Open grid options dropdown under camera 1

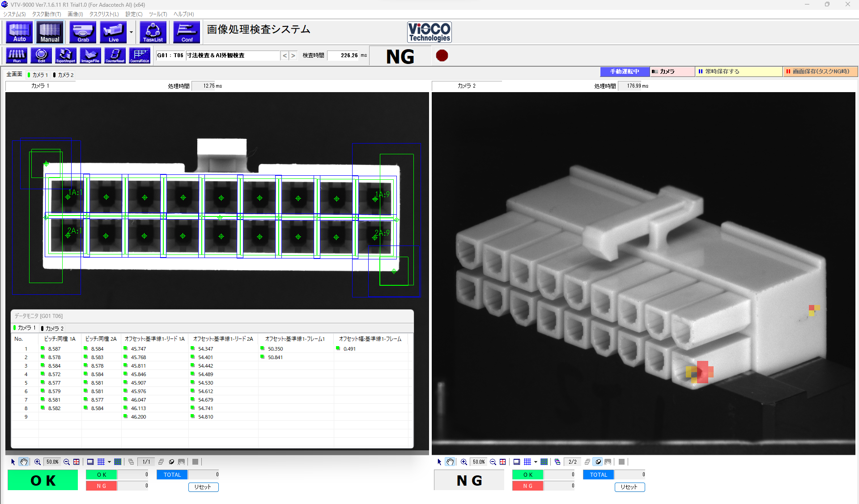109,462
